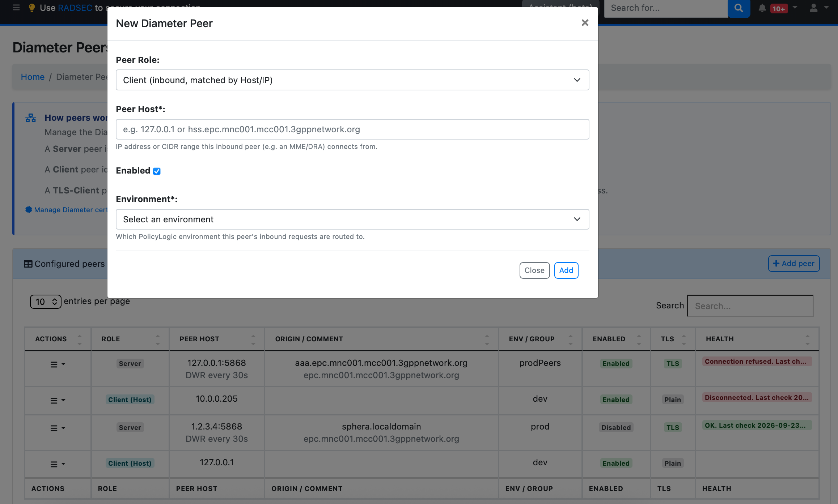The height and width of the screenshot is (504, 838).
Task: Click the Add peer button
Action: coord(794,264)
